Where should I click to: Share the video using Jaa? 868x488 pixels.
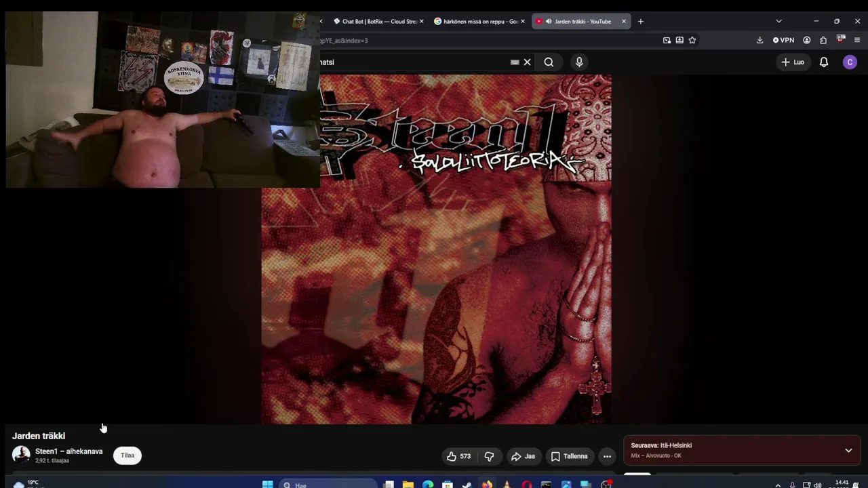[523, 456]
